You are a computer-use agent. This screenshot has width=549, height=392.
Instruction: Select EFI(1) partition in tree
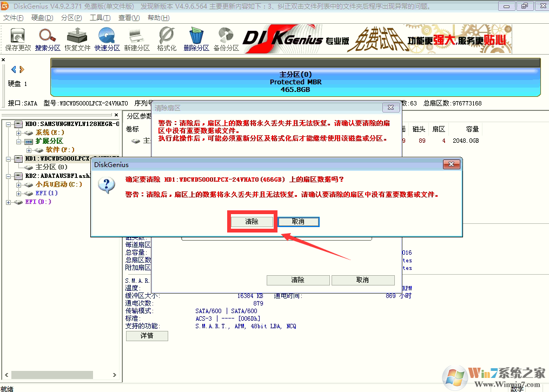point(47,193)
